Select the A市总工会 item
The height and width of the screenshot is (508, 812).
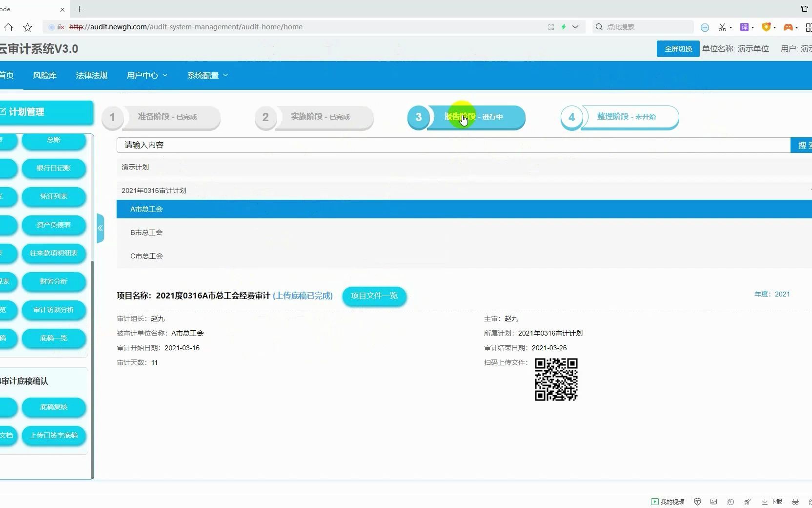(x=464, y=209)
